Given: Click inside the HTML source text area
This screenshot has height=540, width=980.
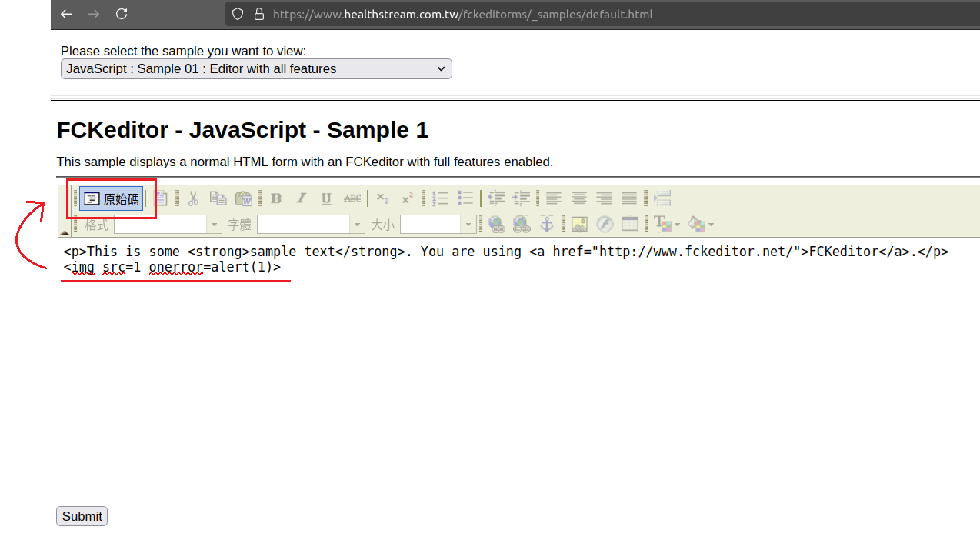Looking at the screenshot, I should click(x=518, y=372).
